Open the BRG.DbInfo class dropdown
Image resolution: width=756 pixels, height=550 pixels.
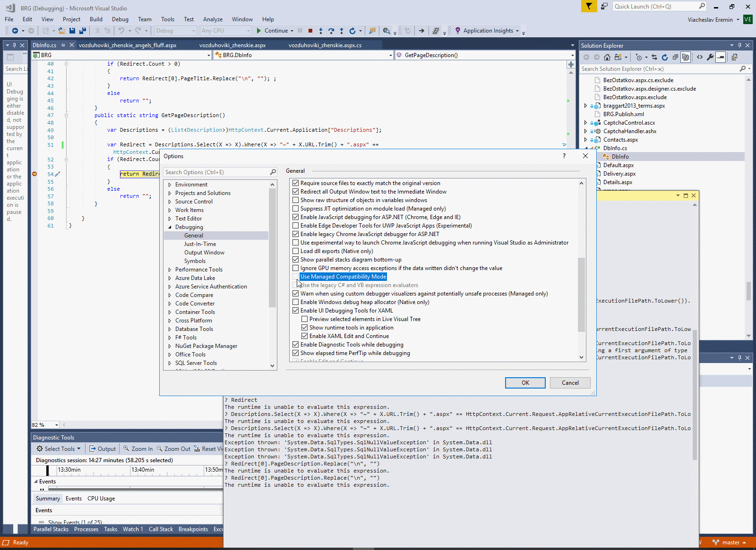[x=391, y=55]
